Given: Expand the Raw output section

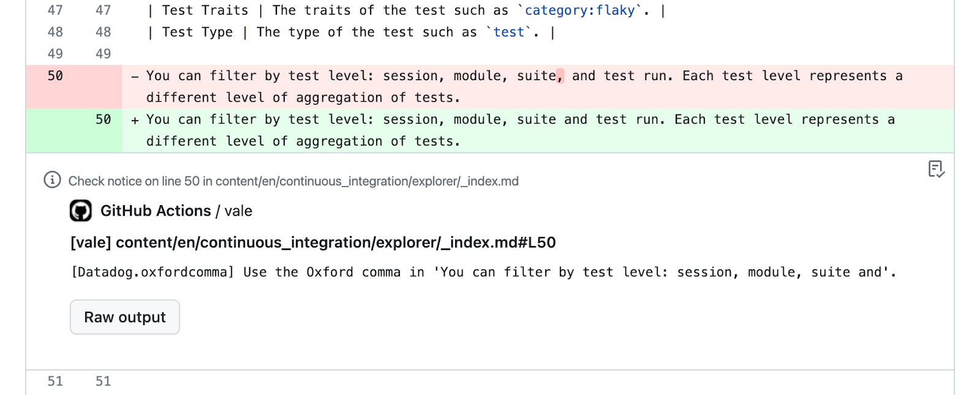Looking at the screenshot, I should pyautogui.click(x=125, y=317).
